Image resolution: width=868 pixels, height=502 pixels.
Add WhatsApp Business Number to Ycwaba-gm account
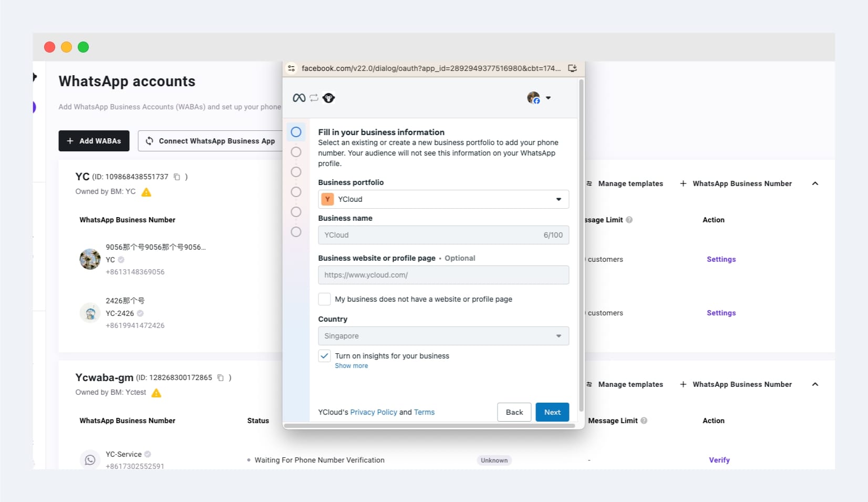pyautogui.click(x=736, y=384)
